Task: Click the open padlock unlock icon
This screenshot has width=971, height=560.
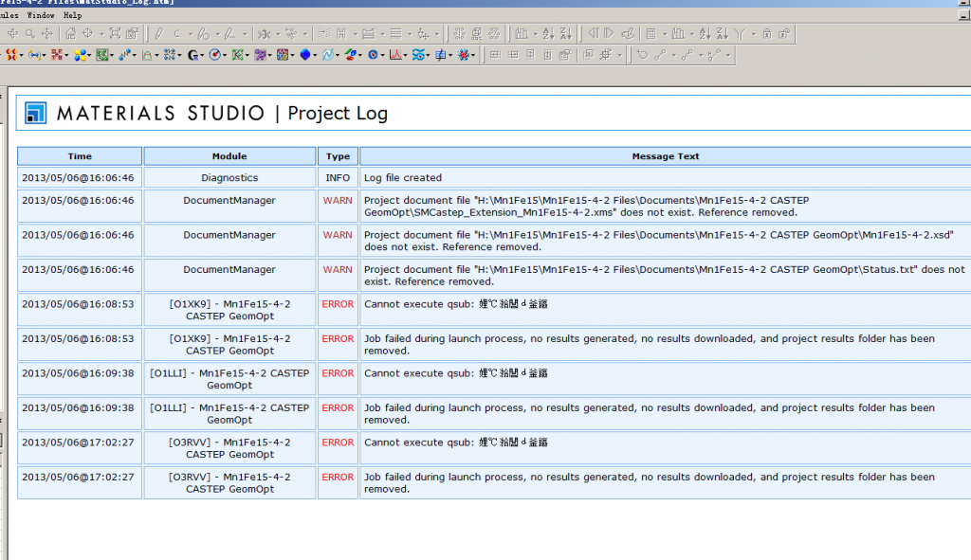Action: click(x=784, y=34)
